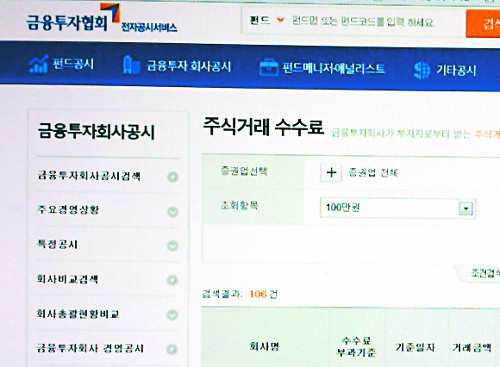
Task: Click the coin icon beside 기타공시
Action: click(422, 70)
